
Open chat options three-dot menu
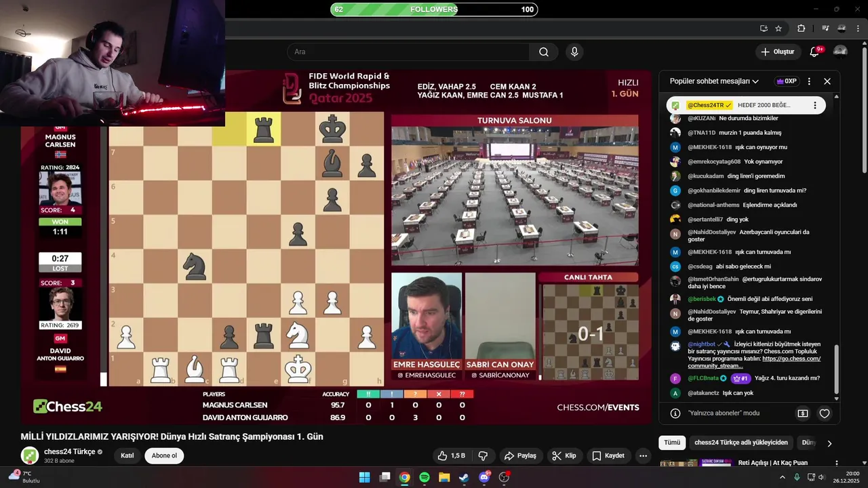(809, 81)
